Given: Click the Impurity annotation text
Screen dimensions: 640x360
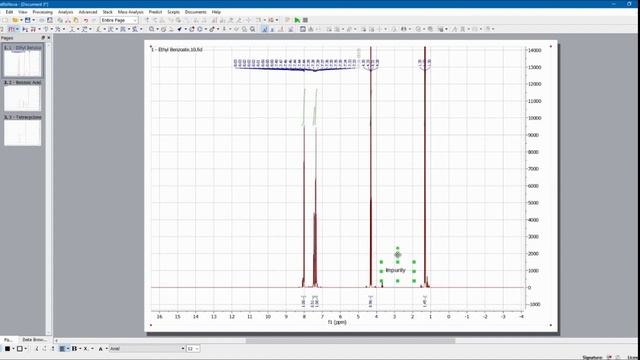Looking at the screenshot, I should click(396, 270).
